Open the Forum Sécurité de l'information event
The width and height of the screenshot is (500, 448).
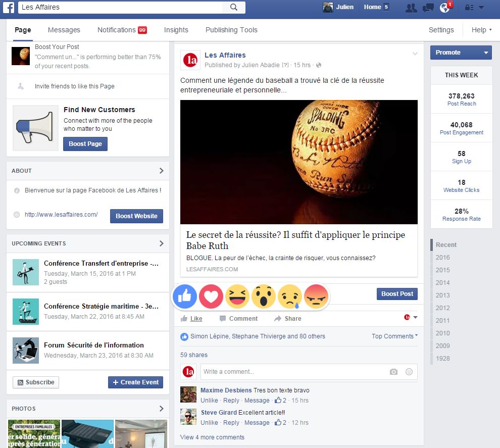point(94,345)
